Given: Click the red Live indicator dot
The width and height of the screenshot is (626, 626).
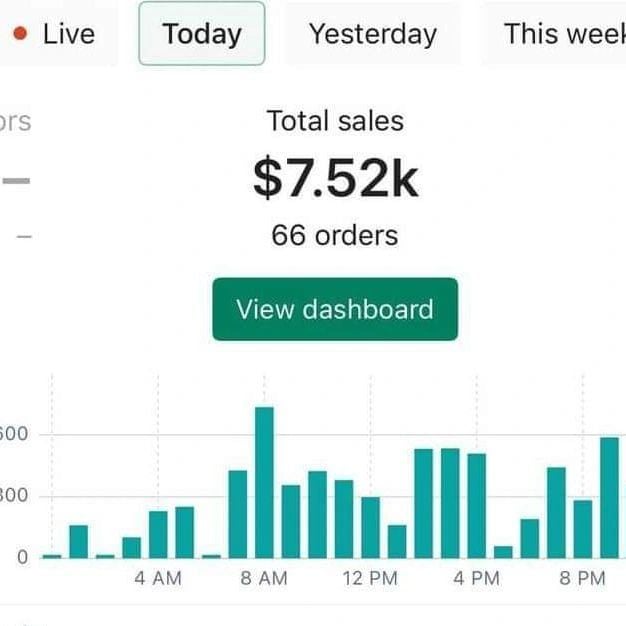Looking at the screenshot, I should point(21,34).
